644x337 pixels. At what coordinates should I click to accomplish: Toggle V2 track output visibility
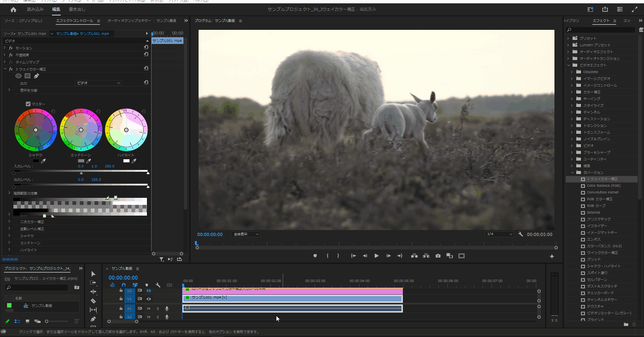[149, 291]
